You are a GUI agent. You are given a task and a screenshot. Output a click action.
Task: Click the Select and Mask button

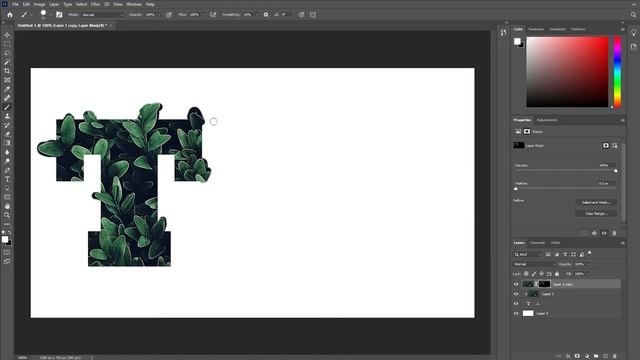coord(596,202)
